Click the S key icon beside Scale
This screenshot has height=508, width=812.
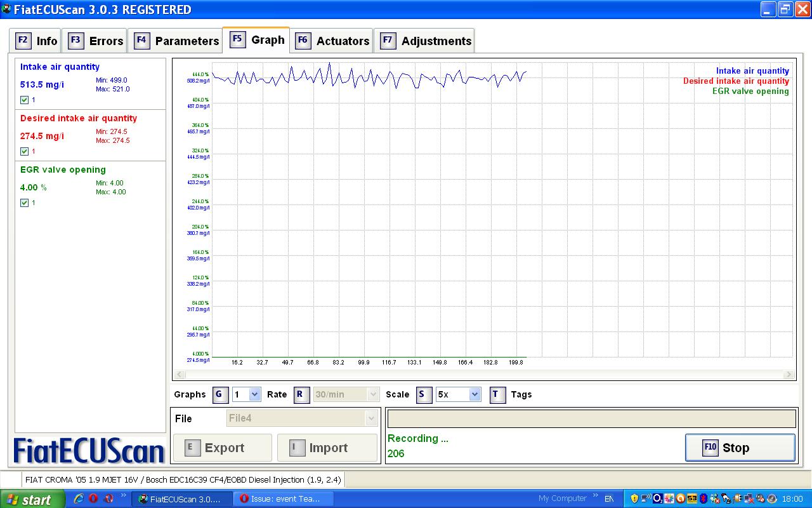[x=424, y=394]
